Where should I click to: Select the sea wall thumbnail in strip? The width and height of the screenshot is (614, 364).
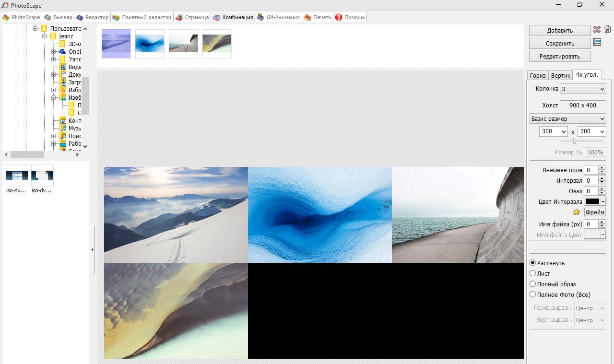183,44
